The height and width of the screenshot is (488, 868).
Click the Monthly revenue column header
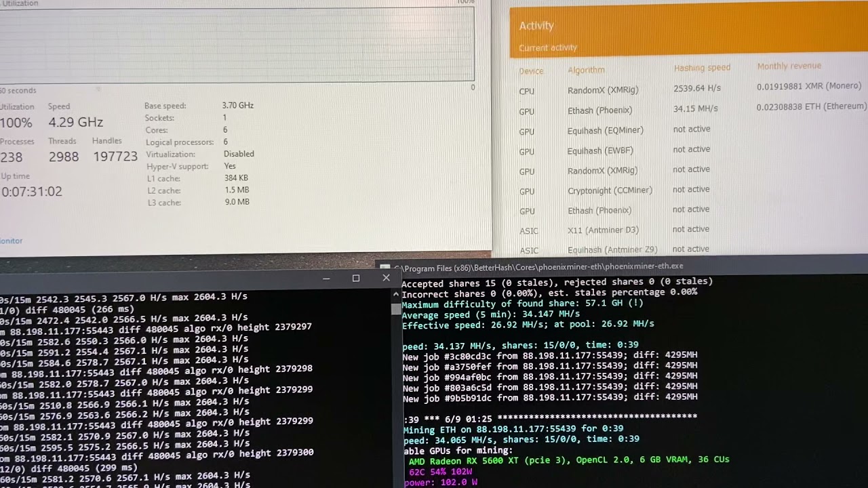[x=789, y=66]
